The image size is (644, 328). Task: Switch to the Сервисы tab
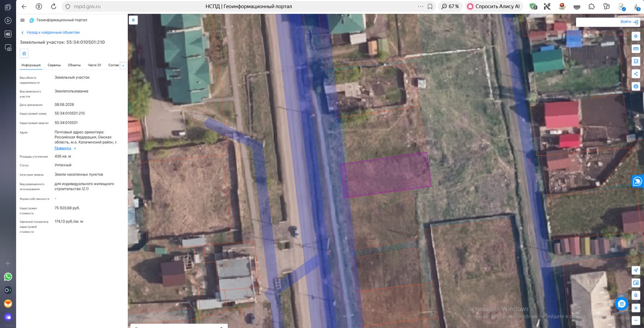[x=54, y=65]
